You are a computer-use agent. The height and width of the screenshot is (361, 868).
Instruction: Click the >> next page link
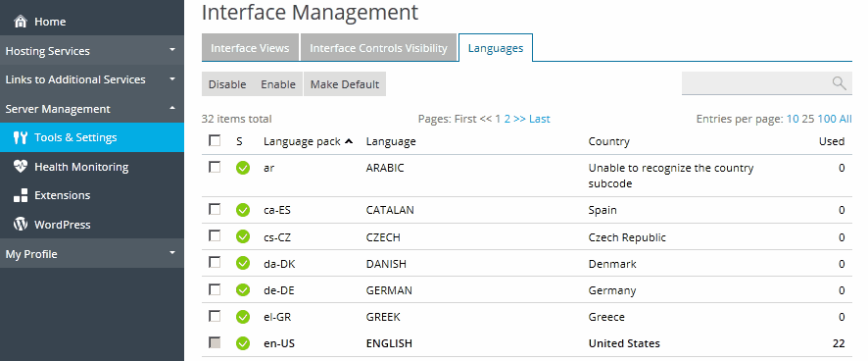[520, 119]
